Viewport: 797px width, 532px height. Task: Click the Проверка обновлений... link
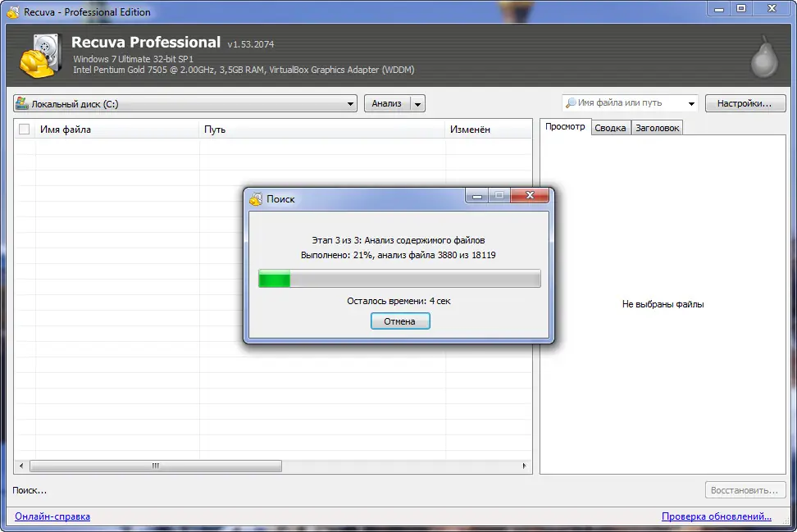[716, 516]
